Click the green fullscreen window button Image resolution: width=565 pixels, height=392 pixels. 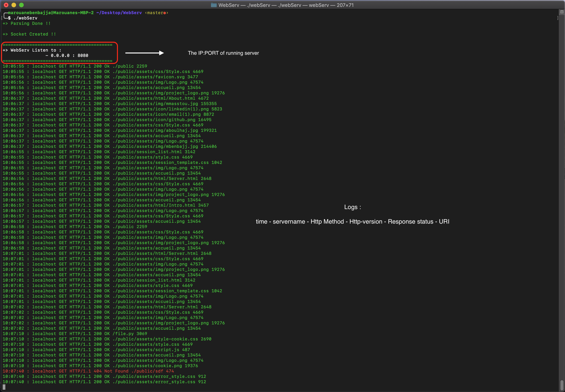21,5
